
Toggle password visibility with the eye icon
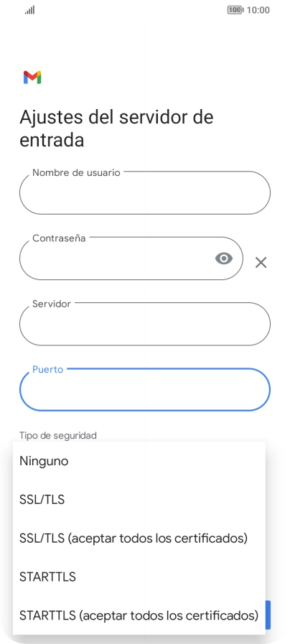tap(224, 258)
